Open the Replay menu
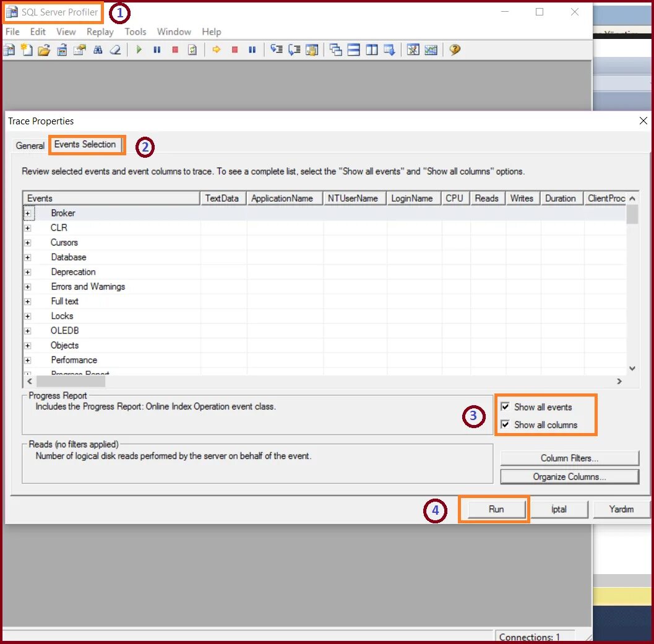Image resolution: width=654 pixels, height=644 pixels. [100, 32]
